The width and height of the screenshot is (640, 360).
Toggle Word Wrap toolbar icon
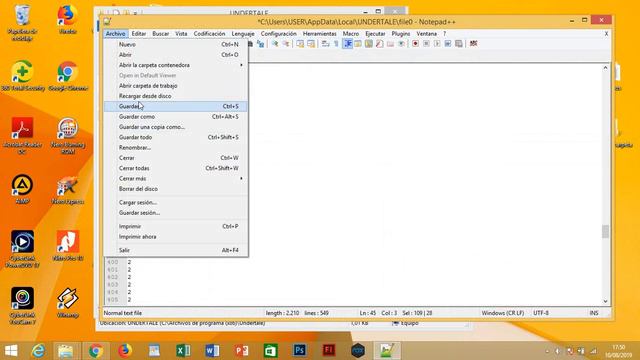pyautogui.click(x=325, y=44)
